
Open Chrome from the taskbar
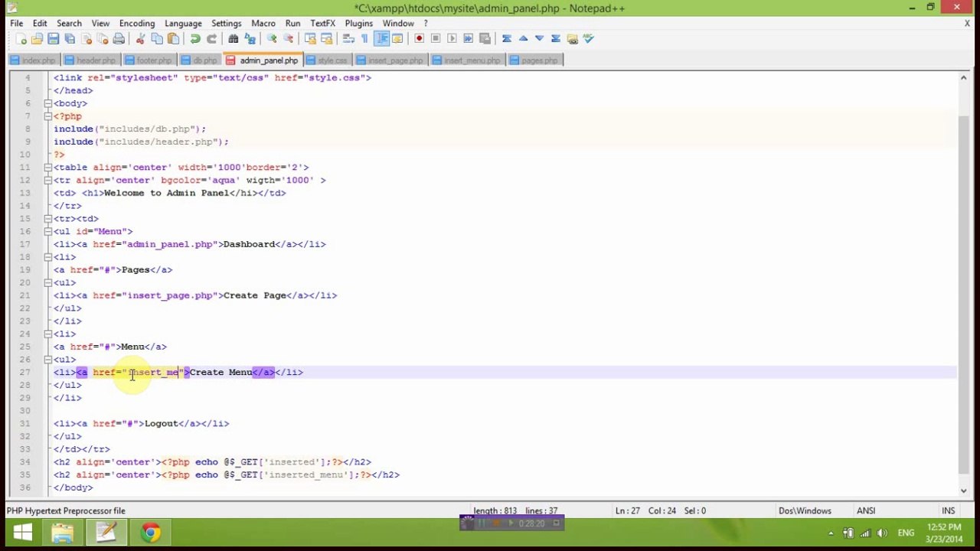tap(151, 533)
